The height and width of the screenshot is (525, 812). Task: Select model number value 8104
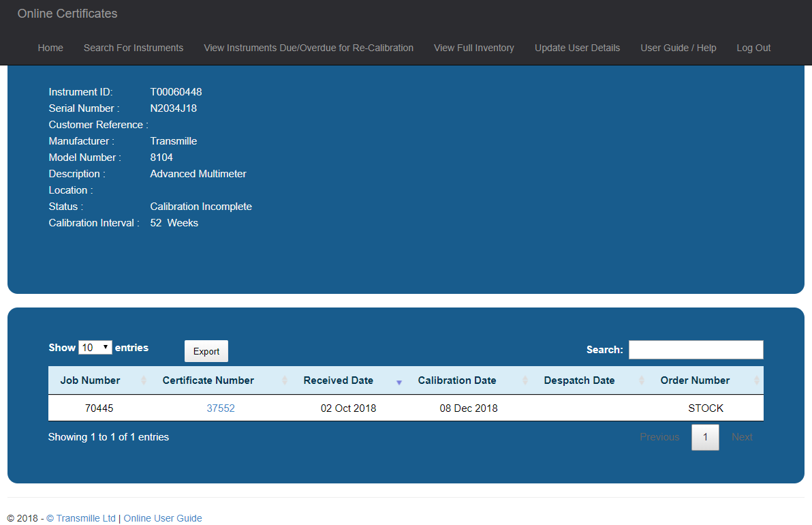pos(161,157)
